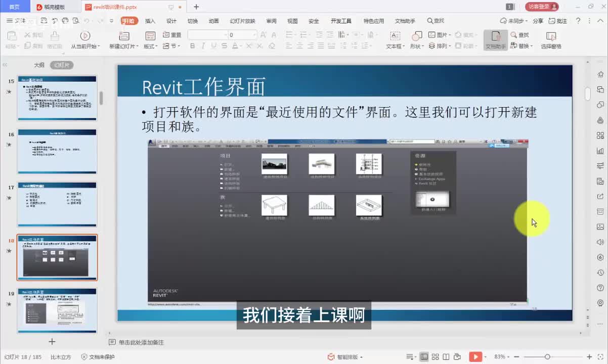Screen dimensions: 608x364
Task: Select slide 17 thumbnail
Action: click(x=57, y=204)
